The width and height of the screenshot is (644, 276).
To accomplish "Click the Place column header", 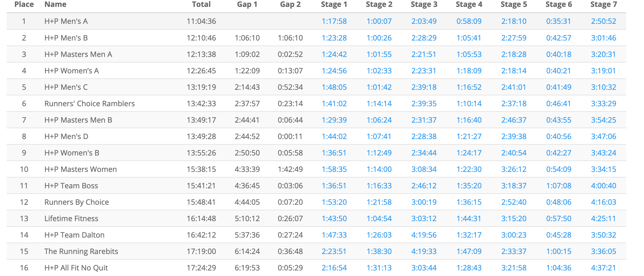I will pos(24,5).
